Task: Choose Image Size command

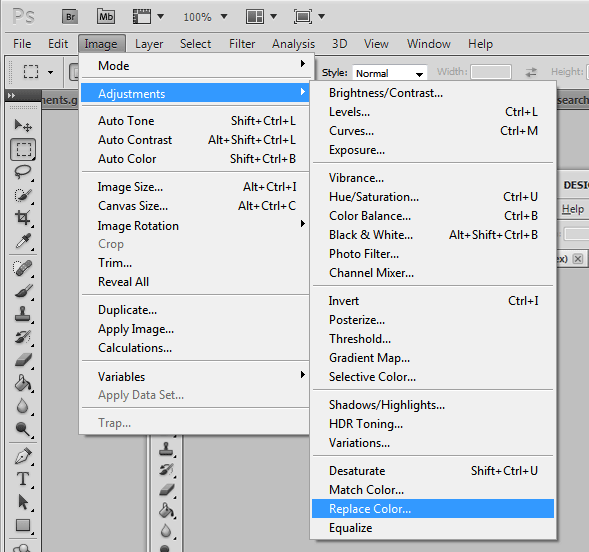Action: (x=195, y=187)
